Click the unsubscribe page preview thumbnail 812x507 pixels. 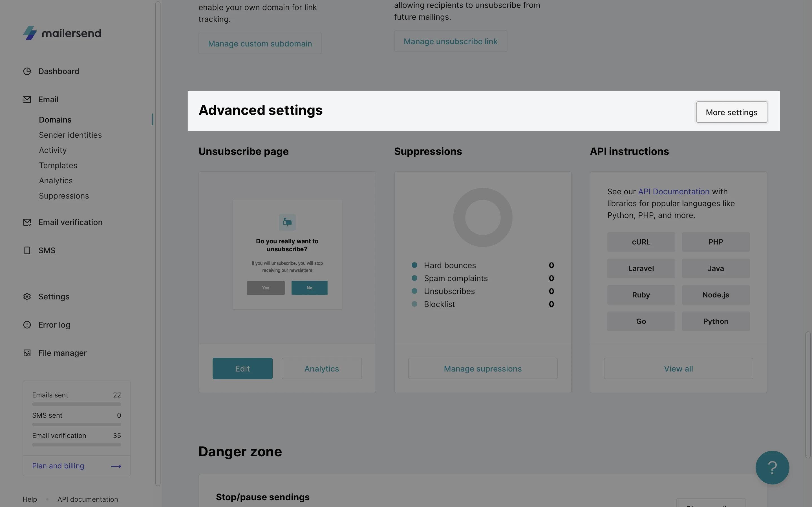[x=287, y=254]
